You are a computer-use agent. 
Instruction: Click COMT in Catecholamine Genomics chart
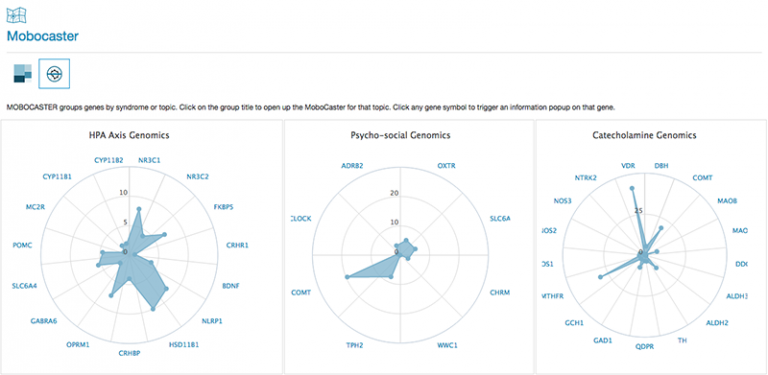pyautogui.click(x=702, y=178)
